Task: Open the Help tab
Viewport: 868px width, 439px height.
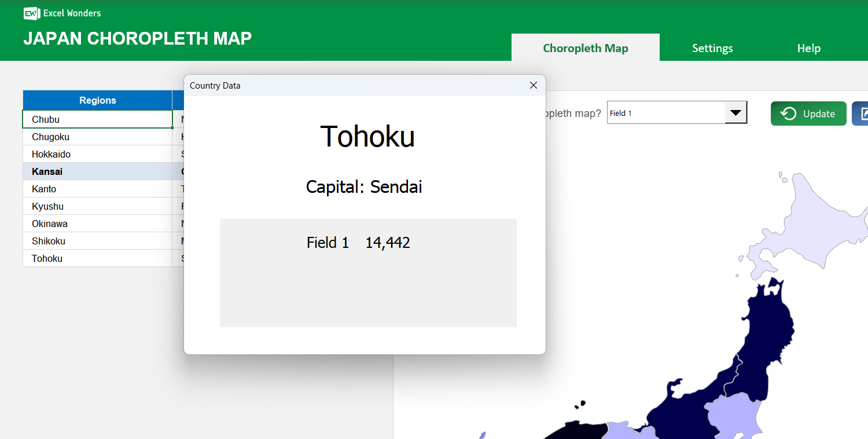Action: (808, 48)
